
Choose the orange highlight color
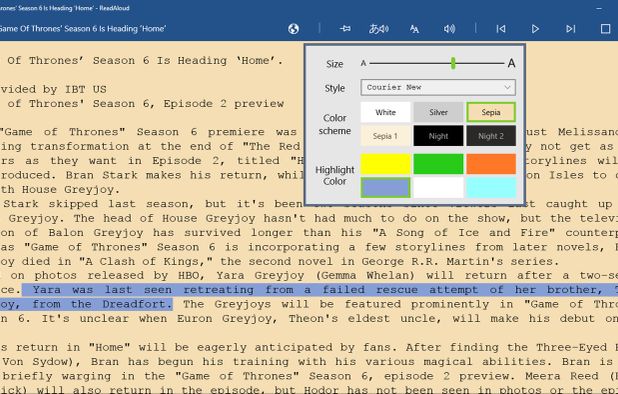coord(491,164)
